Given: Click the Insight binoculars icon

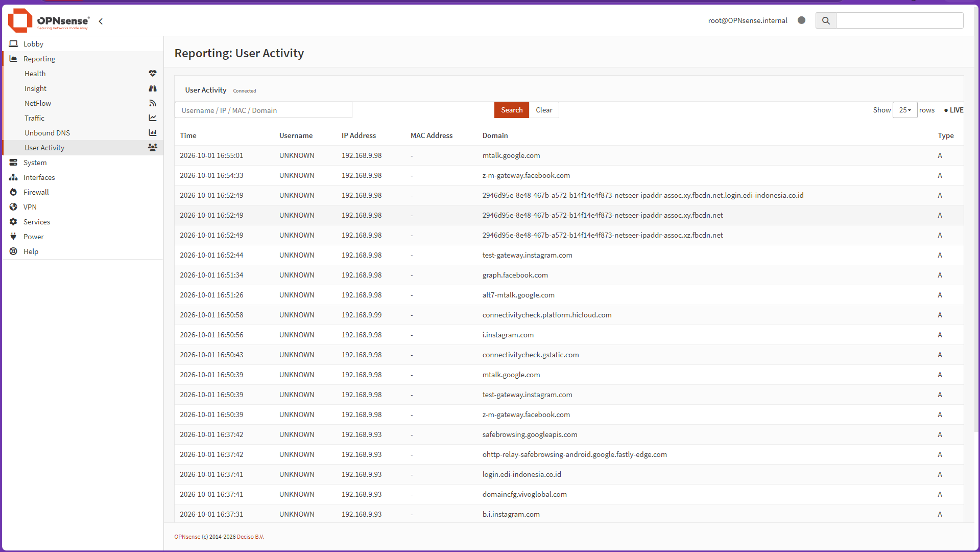Looking at the screenshot, I should (x=153, y=88).
